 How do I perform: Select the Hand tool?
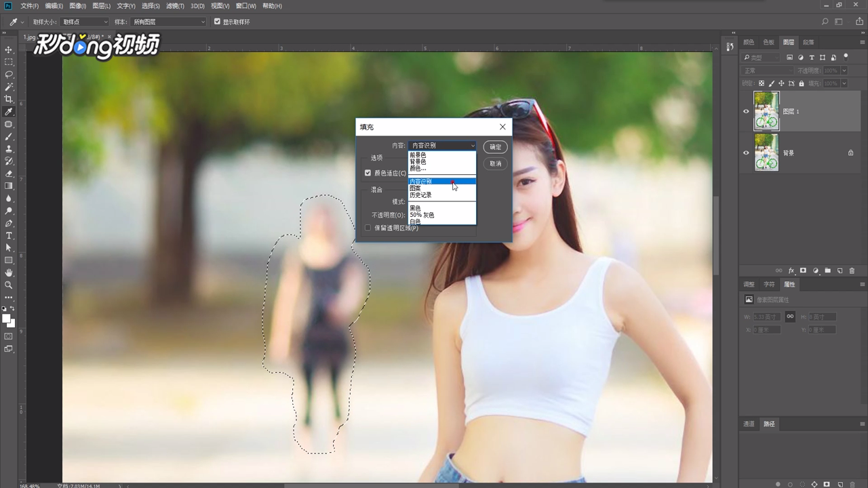click(x=9, y=272)
